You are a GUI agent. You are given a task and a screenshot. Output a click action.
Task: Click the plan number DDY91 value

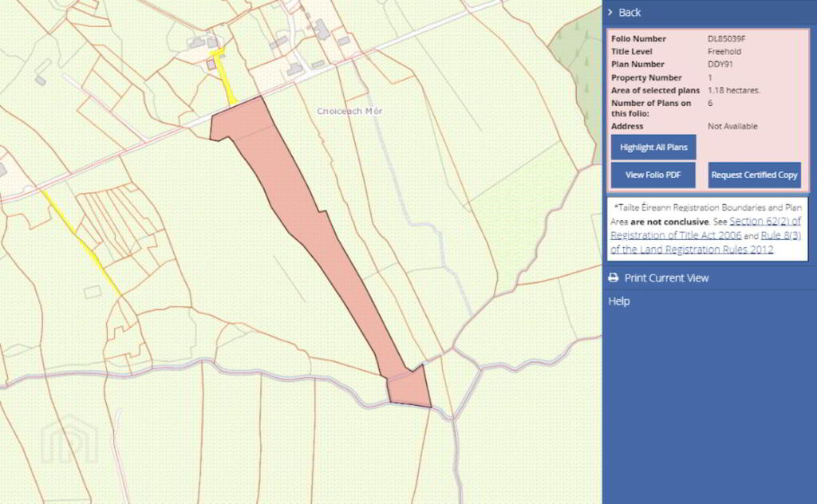[720, 65]
